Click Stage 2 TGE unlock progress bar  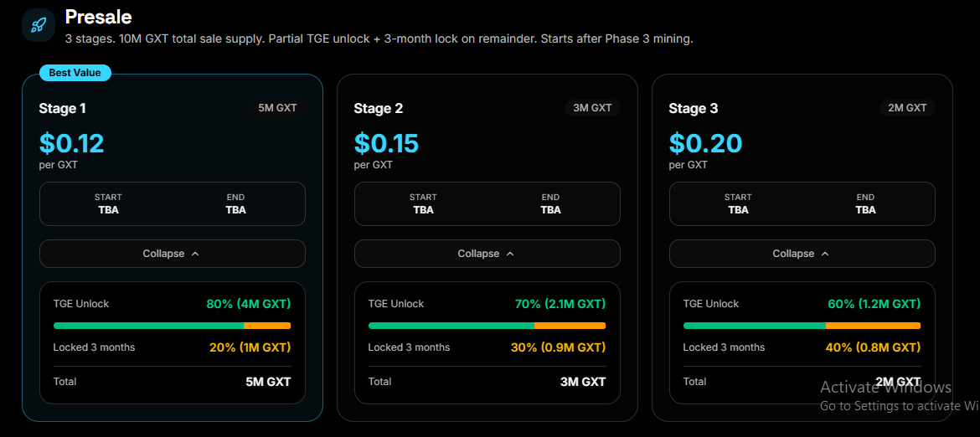coord(487,326)
